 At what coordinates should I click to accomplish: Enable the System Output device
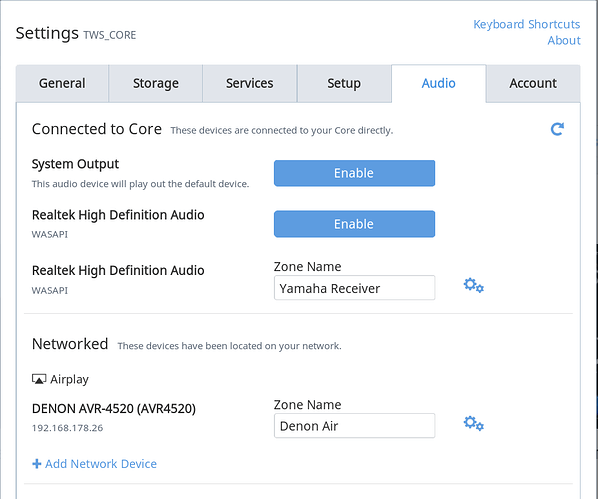(x=354, y=173)
